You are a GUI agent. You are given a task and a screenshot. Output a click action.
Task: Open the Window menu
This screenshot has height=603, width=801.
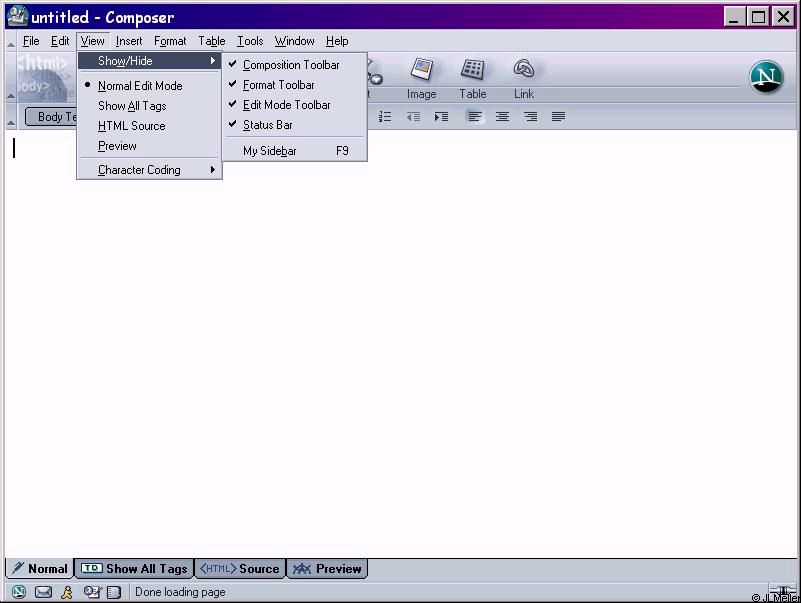[294, 41]
